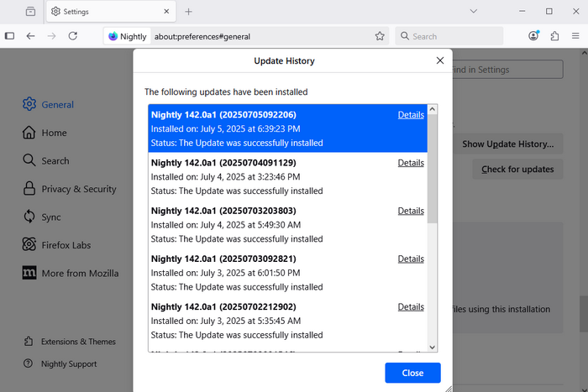
Task: Open the tab overview icon in title bar
Action: pyautogui.click(x=30, y=12)
